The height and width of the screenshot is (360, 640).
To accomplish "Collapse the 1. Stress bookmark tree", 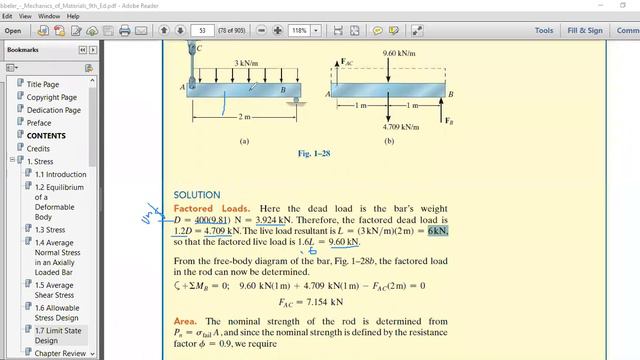I will coord(12,160).
